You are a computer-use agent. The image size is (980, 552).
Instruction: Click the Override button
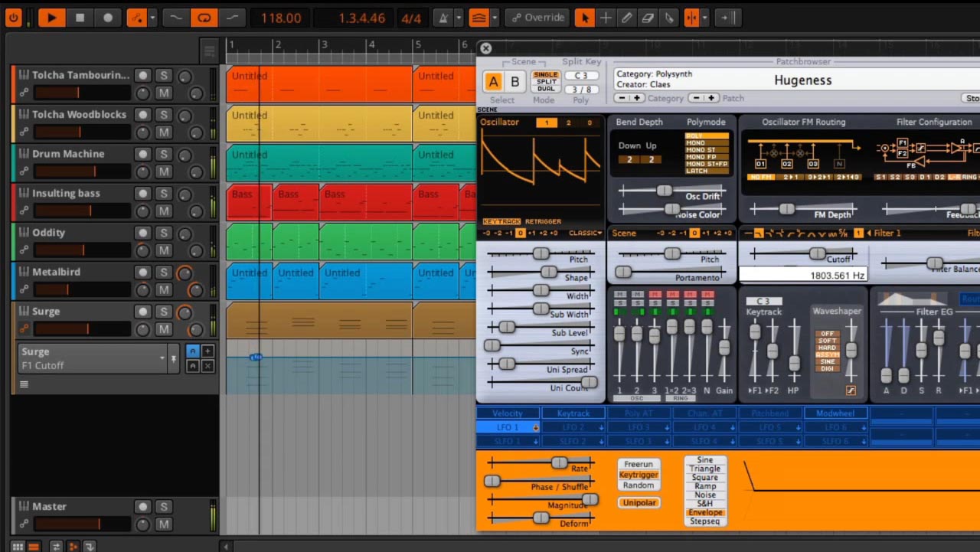coord(537,18)
